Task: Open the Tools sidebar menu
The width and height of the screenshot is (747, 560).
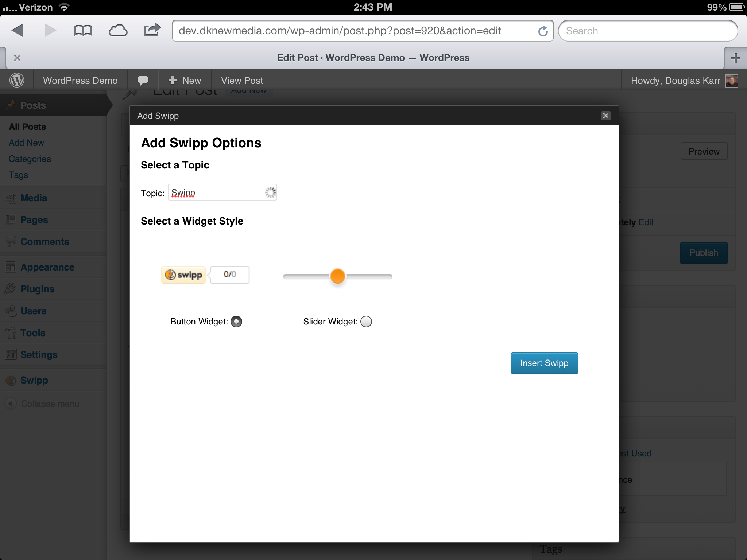Action: click(x=53, y=332)
